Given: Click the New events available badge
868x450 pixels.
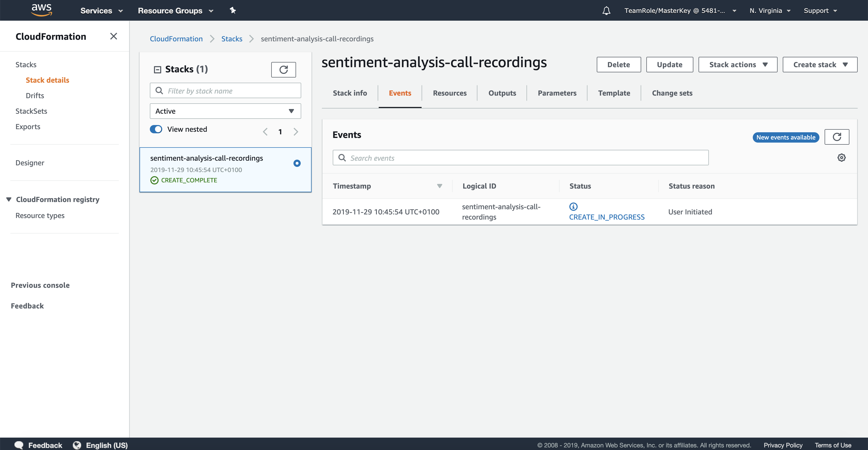Looking at the screenshot, I should (x=785, y=137).
